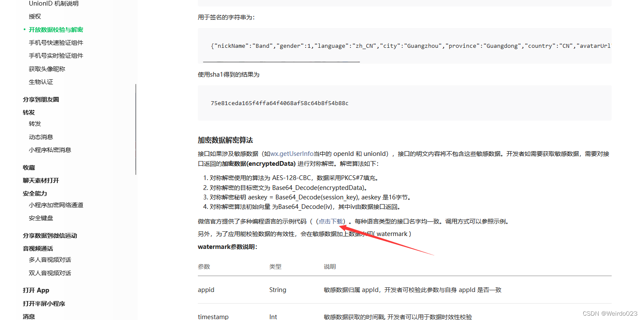Image resolution: width=644 pixels, height=320 pixels.
Task: Select 分享到朋友圈 in sidebar
Action: click(x=41, y=99)
